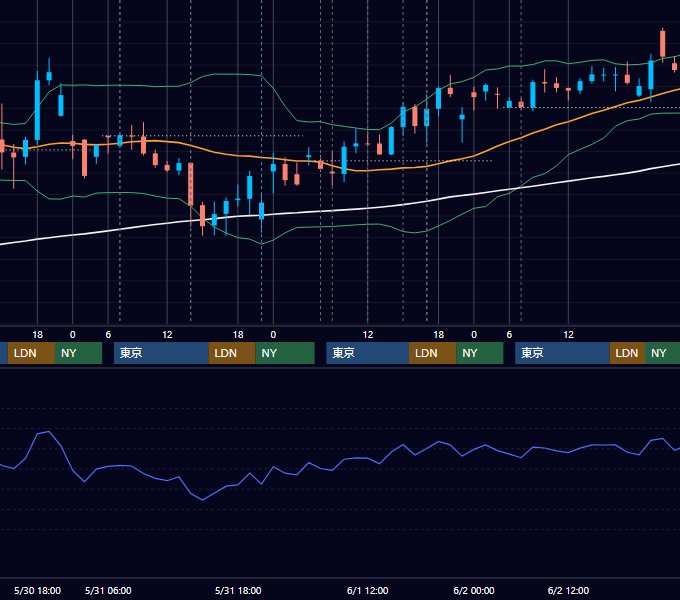Click hour tick 6 above 5/31 06:00

click(108, 335)
